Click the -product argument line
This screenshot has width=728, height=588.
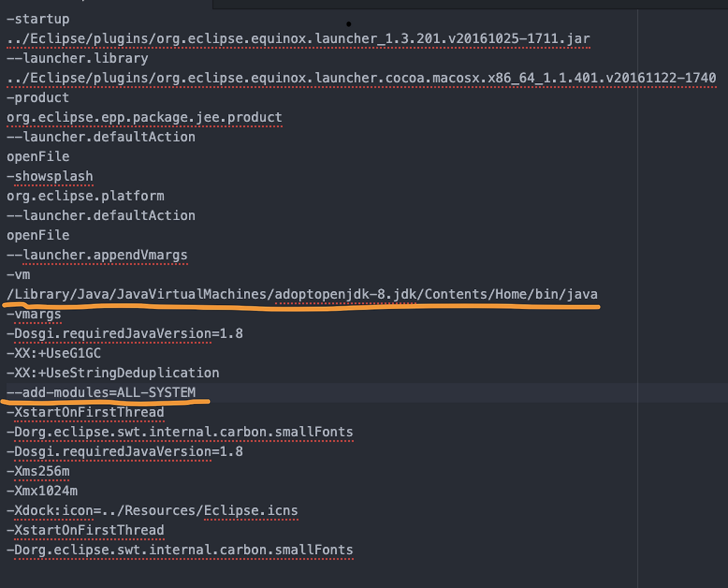point(38,97)
